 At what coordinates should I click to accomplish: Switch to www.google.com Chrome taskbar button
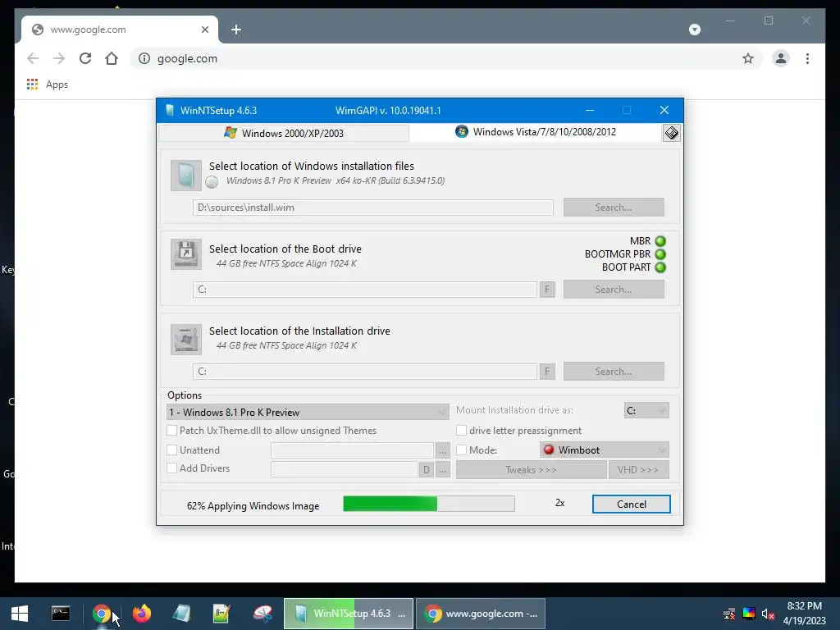point(481,614)
